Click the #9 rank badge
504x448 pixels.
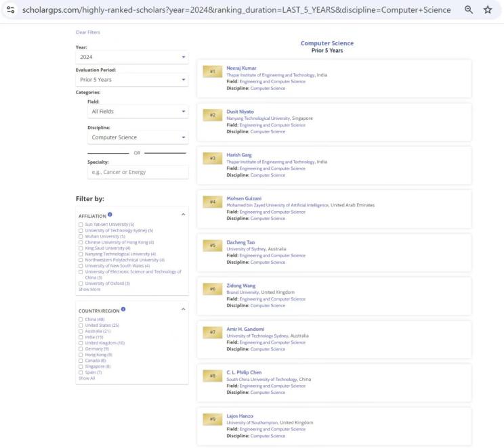(213, 419)
